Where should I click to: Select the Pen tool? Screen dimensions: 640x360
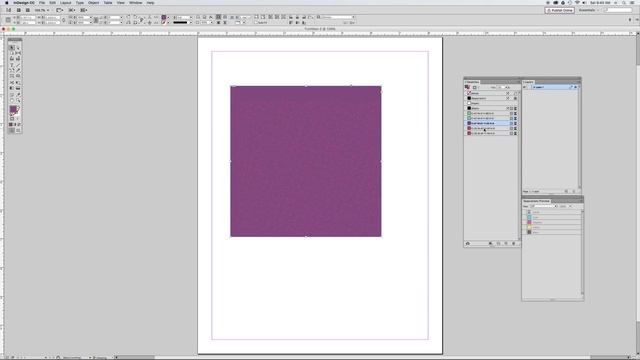pyautogui.click(x=12, y=70)
